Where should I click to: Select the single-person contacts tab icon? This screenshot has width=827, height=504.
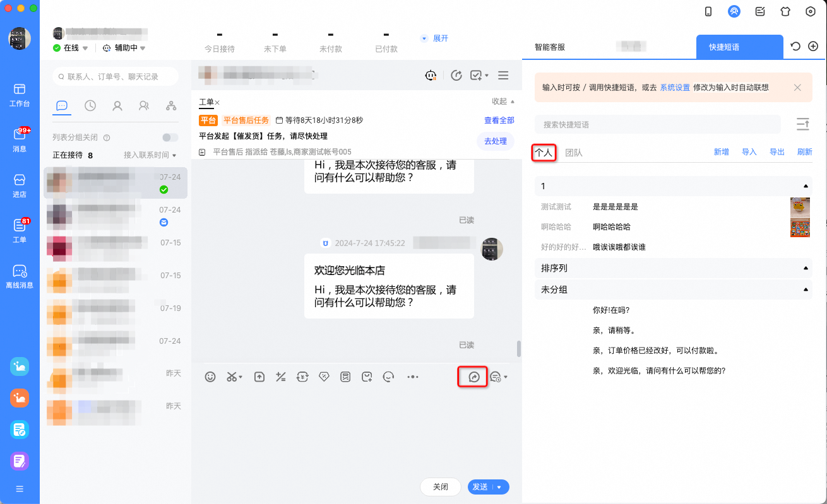point(117,106)
